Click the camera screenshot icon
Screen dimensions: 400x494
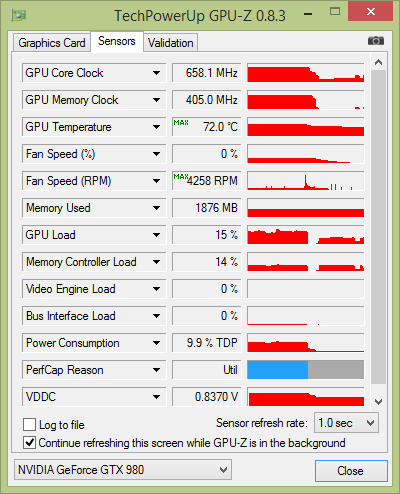376,41
